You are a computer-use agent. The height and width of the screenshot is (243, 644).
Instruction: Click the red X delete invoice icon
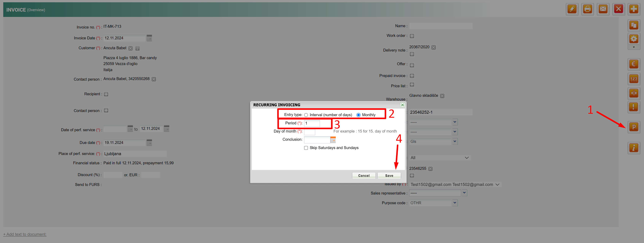point(619,9)
